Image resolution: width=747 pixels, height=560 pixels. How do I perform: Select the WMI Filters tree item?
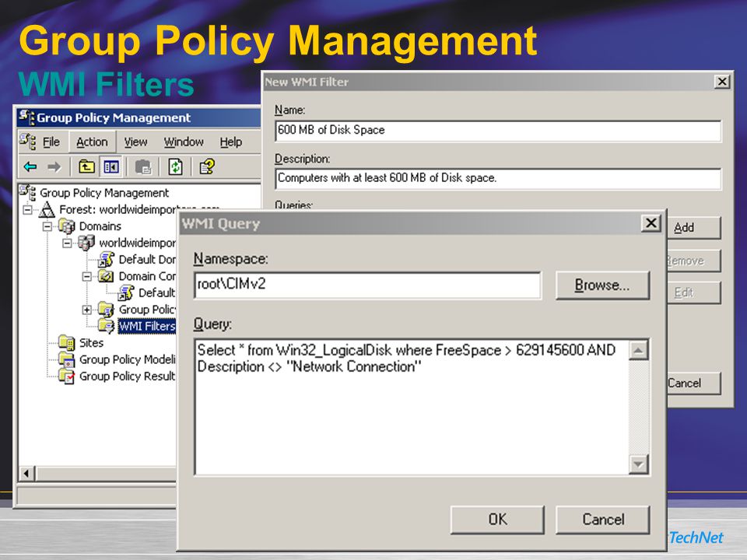tap(147, 326)
